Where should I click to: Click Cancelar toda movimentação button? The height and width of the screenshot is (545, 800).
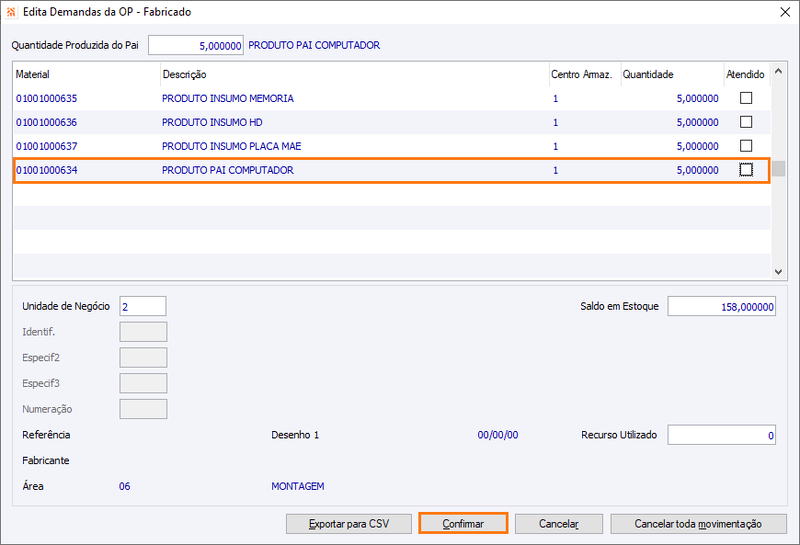click(698, 524)
